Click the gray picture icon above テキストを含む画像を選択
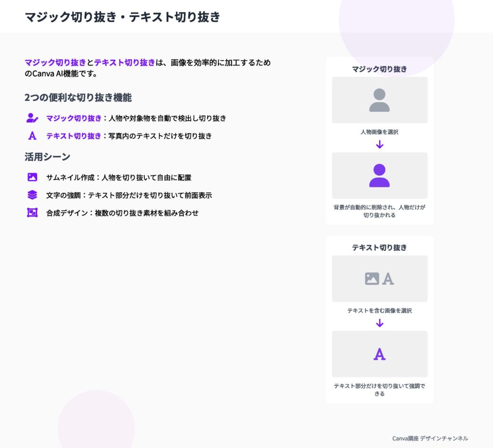493x448 pixels. tap(372, 279)
